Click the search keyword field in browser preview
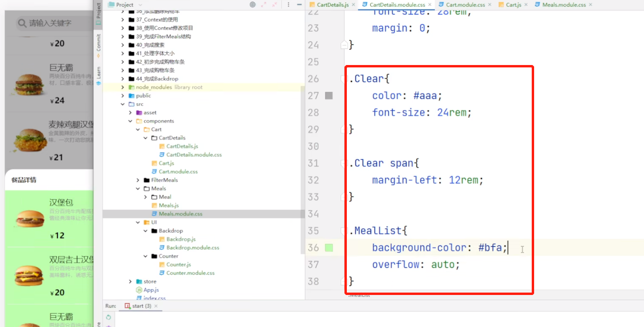644x327 pixels. click(54, 23)
